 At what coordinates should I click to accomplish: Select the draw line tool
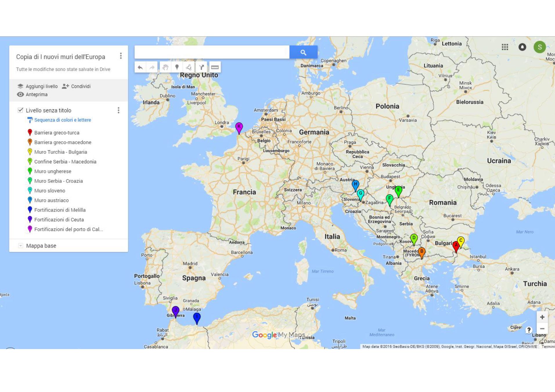189,67
